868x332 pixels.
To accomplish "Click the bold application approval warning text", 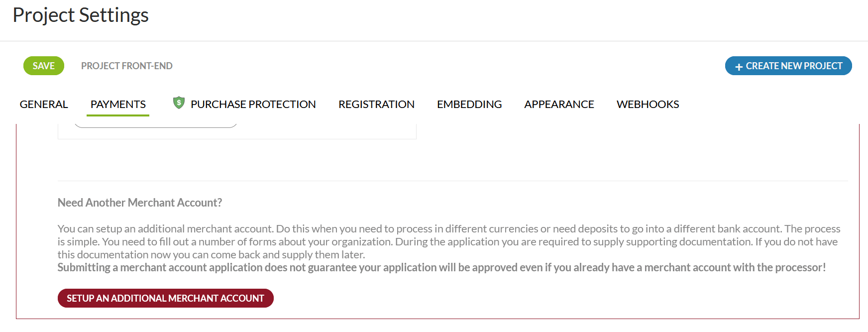I will tap(441, 267).
